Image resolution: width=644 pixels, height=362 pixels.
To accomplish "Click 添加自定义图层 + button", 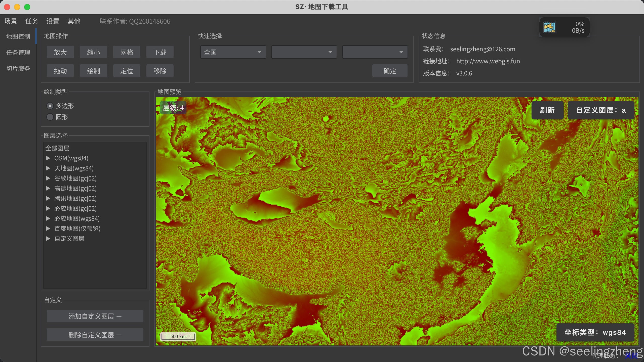I will coord(95,316).
